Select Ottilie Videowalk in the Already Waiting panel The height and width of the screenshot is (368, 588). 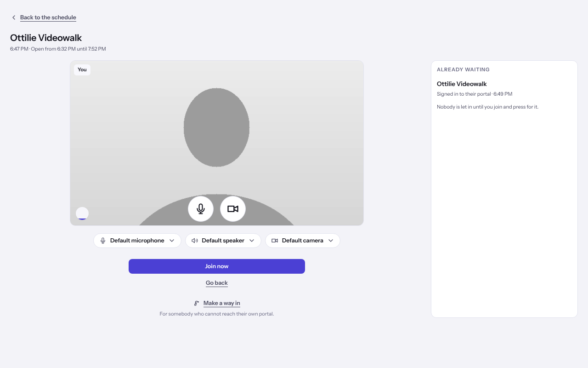[462, 84]
